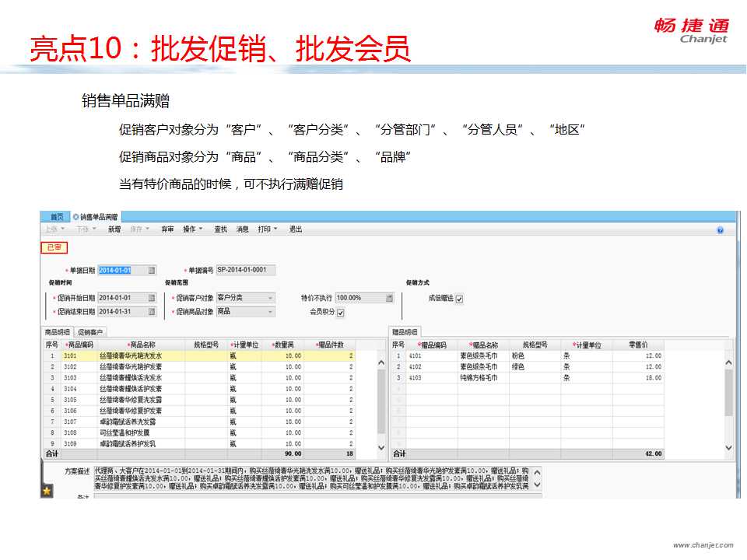Switch to the 促销客户 tab
The height and width of the screenshot is (560, 747).
pyautogui.click(x=91, y=333)
